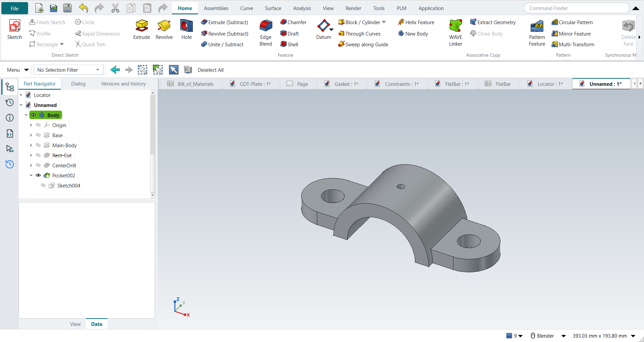This screenshot has height=342, width=644.
Task: Open the Menu button
Action: [18, 70]
